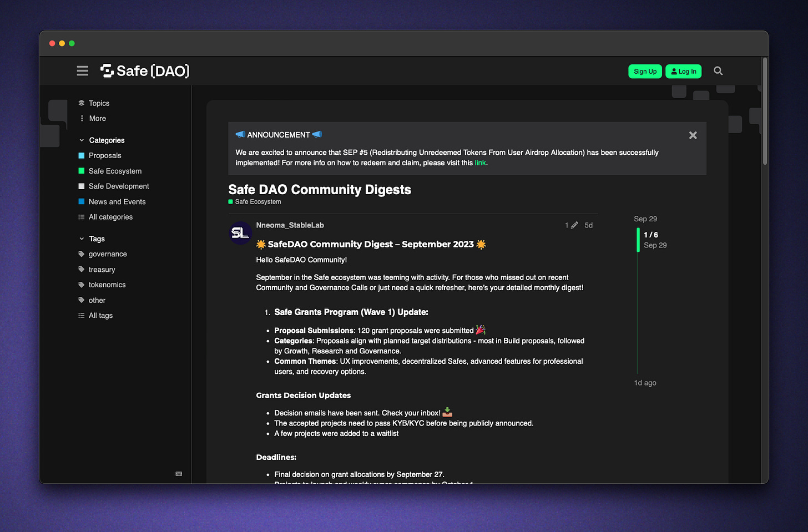Open the governance tag
The height and width of the screenshot is (532, 808).
(x=108, y=254)
